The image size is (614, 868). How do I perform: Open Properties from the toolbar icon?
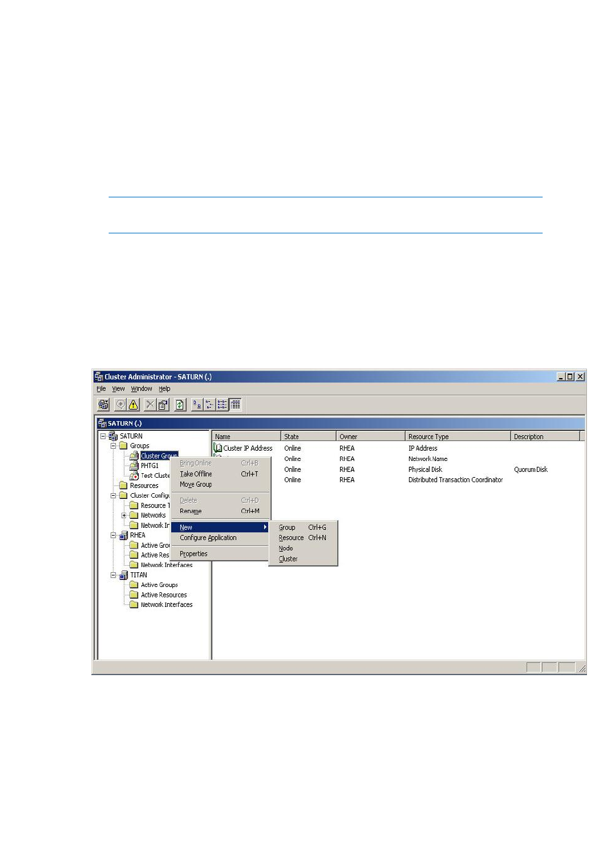(163, 404)
